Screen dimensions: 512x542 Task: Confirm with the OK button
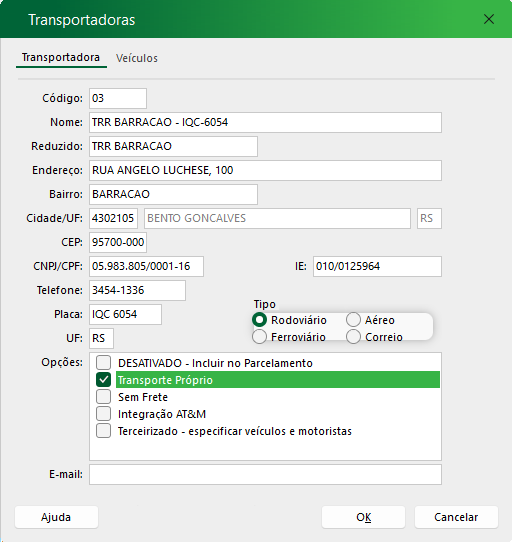(x=363, y=517)
